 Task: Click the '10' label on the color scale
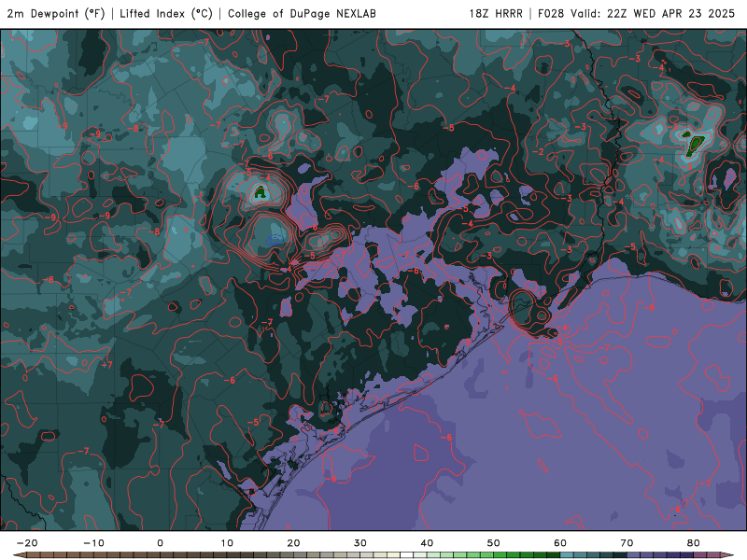point(227,543)
